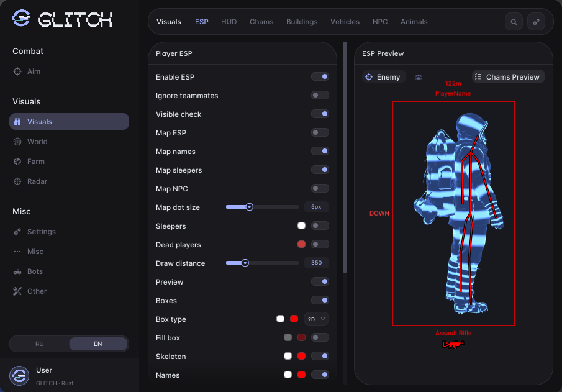Click the tools icon next to Other
The image size is (562, 392).
[17, 291]
